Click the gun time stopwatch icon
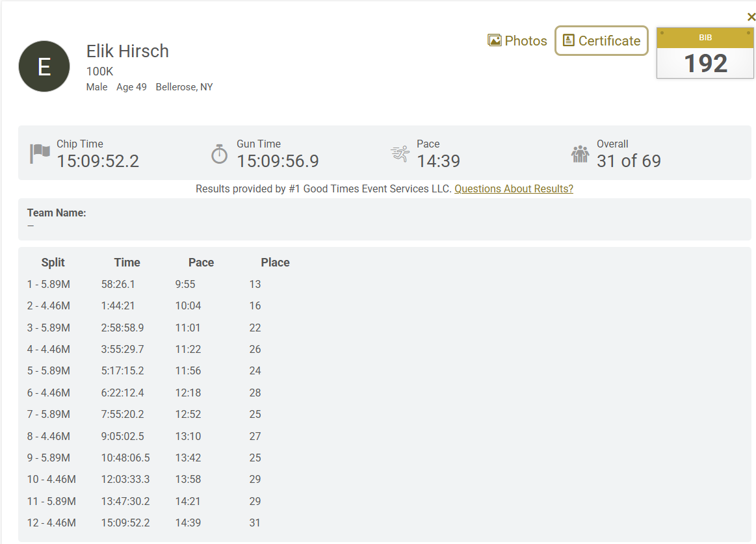Screen dimensions: 756x544 pyautogui.click(x=220, y=154)
